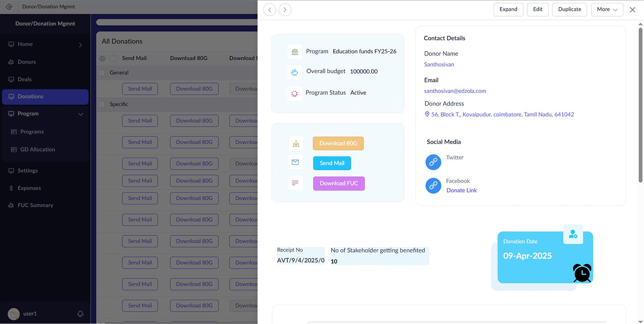Click the Twitter link chain icon
This screenshot has height=324, width=644.
[433, 162]
